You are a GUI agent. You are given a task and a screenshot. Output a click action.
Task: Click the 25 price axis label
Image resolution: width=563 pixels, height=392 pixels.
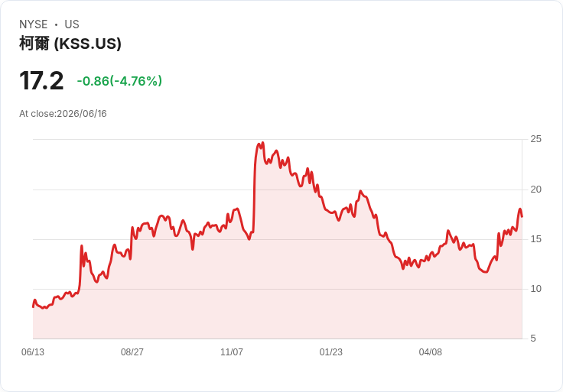(x=535, y=139)
